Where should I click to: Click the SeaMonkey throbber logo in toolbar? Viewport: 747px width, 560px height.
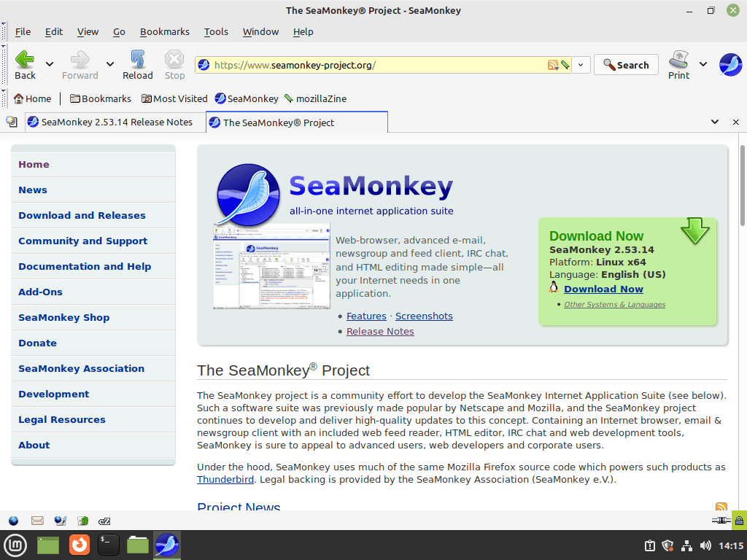[x=730, y=65]
